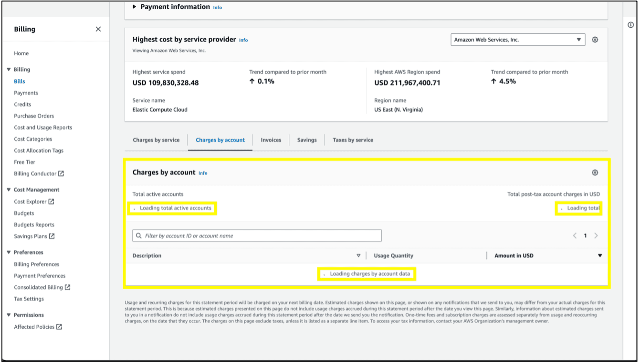The width and height of the screenshot is (640, 364).
Task: Open Free Tier page
Action: pos(25,162)
